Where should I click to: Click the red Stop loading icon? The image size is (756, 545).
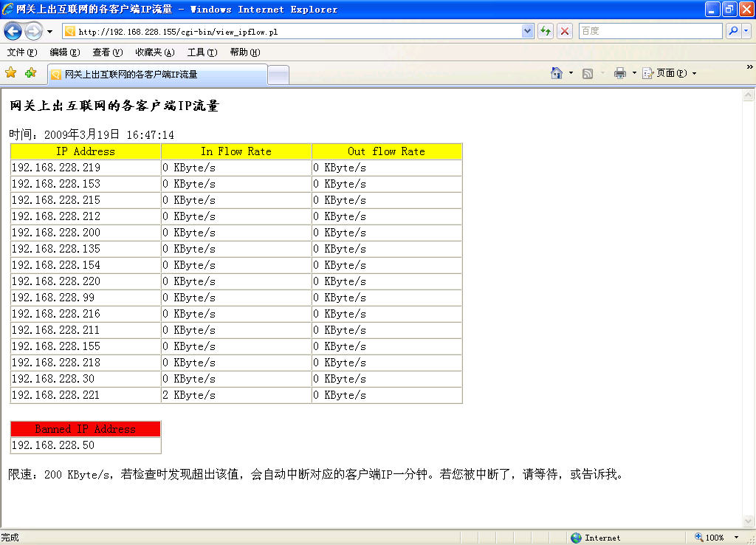[565, 31]
